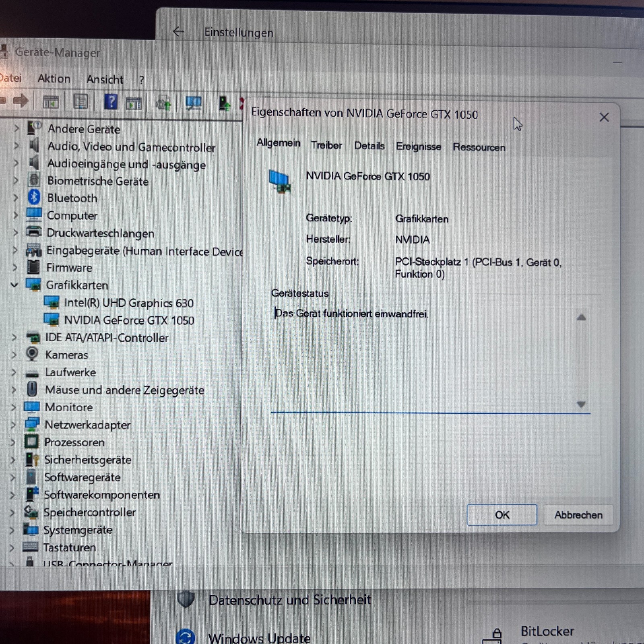Image resolution: width=644 pixels, height=644 pixels.
Task: Click the Druckwarteschlangen printer icon
Action: pyautogui.click(x=34, y=232)
